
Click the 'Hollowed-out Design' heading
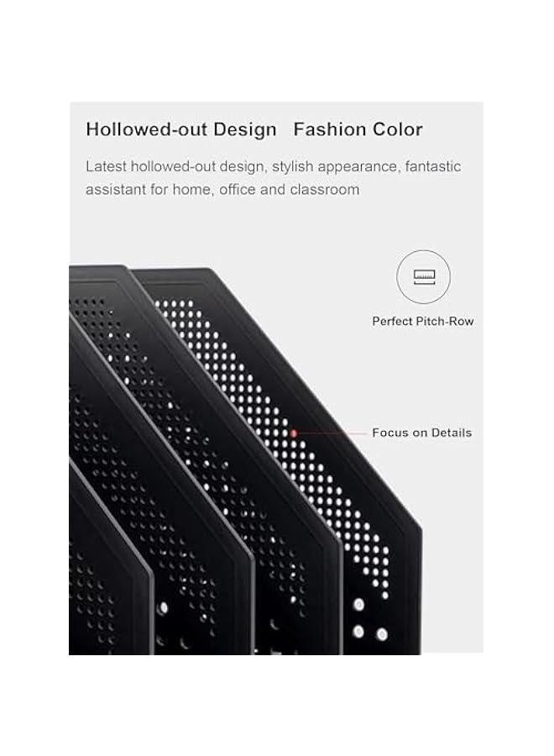click(x=181, y=129)
